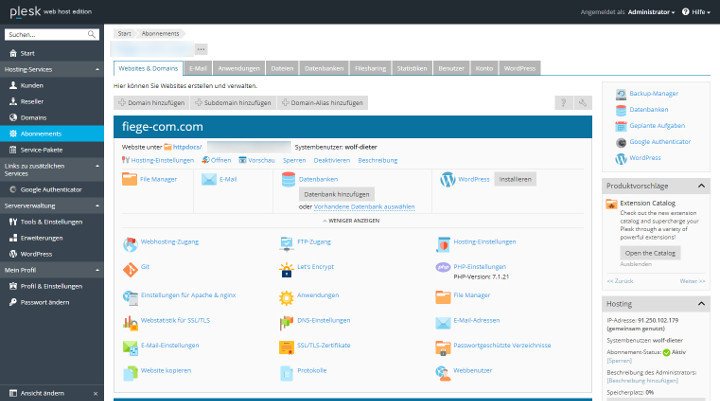
Task: Click the Webbenutzer icon
Action: 443,373
